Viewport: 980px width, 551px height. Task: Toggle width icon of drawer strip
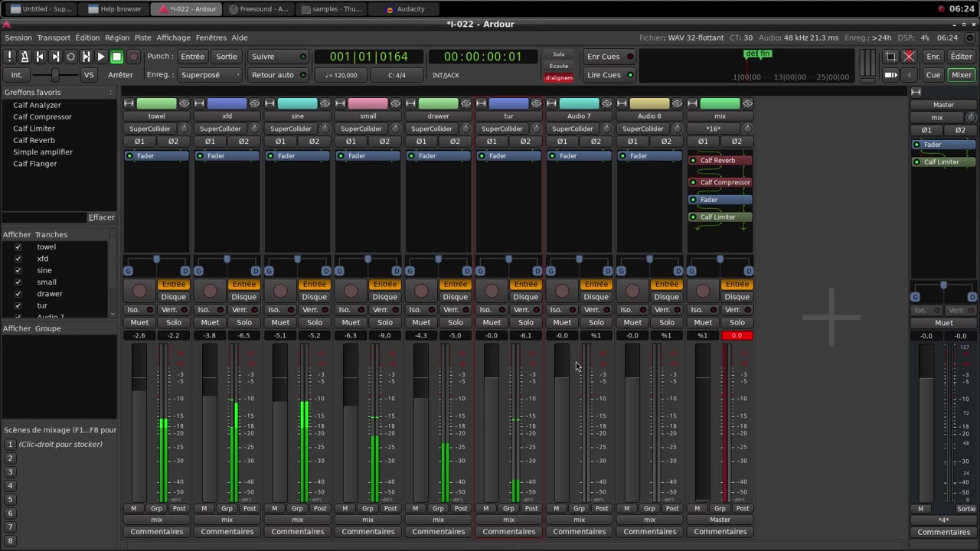point(411,103)
